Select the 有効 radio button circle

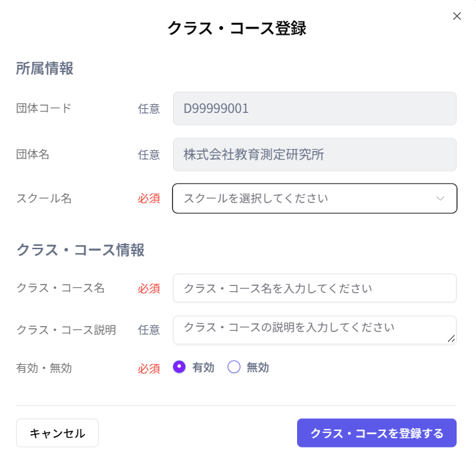[179, 367]
